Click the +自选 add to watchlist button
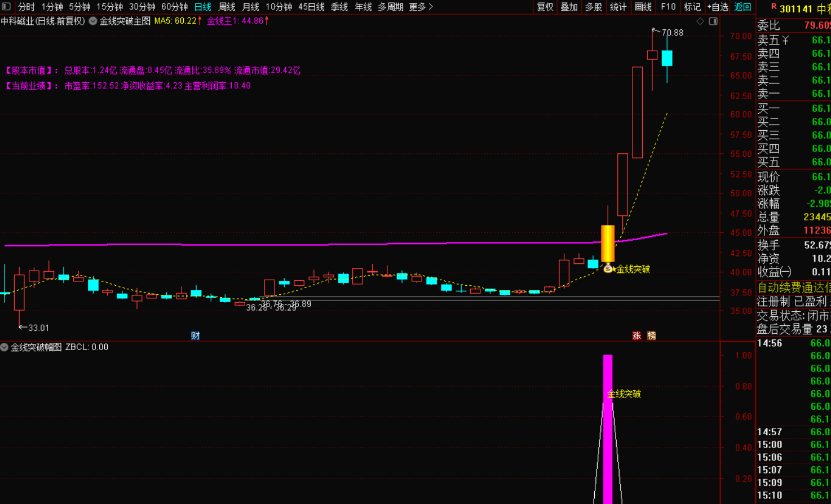 pos(718,7)
